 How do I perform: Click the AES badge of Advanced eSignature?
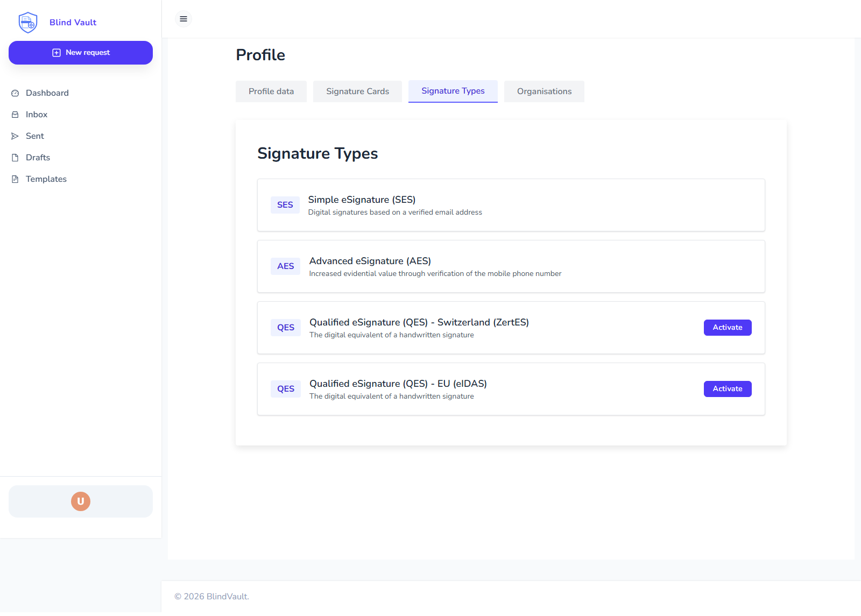(285, 266)
